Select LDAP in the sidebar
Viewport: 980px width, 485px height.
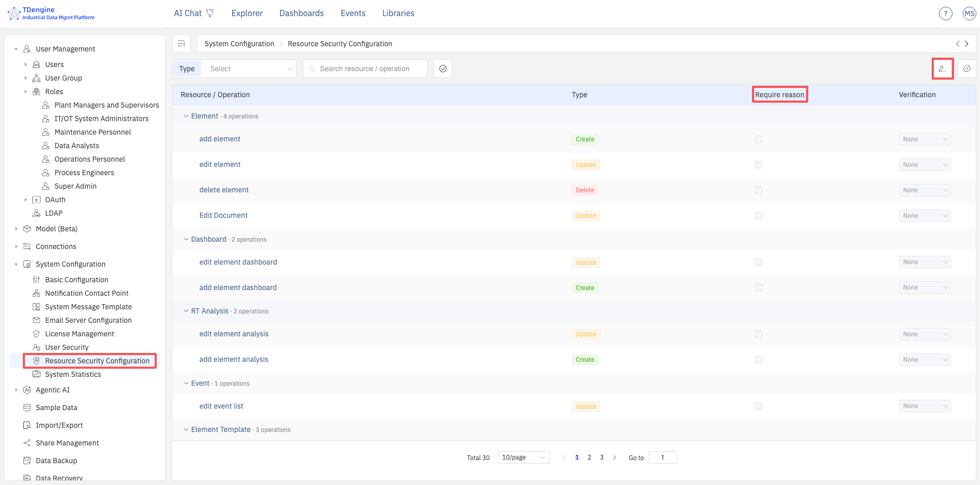[x=53, y=213]
